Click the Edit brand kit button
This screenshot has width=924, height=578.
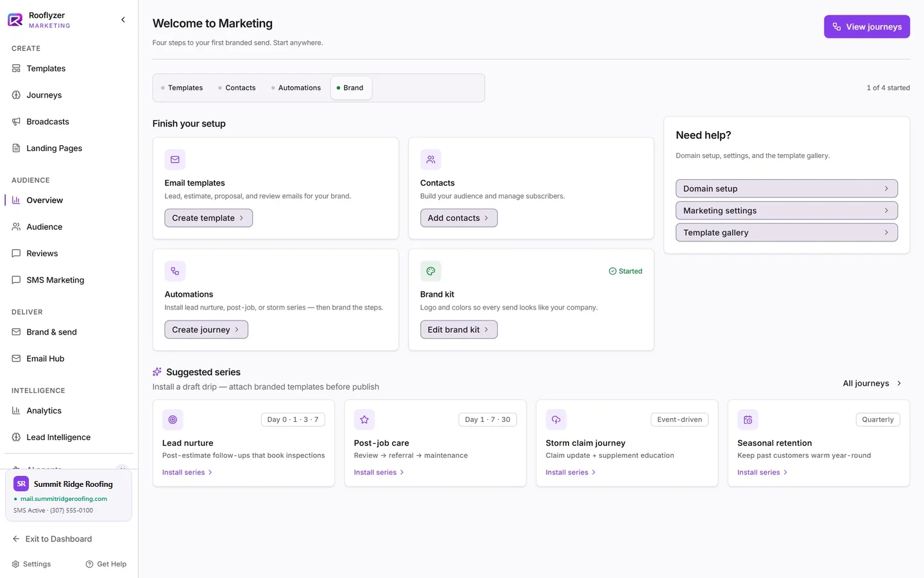pyautogui.click(x=459, y=329)
